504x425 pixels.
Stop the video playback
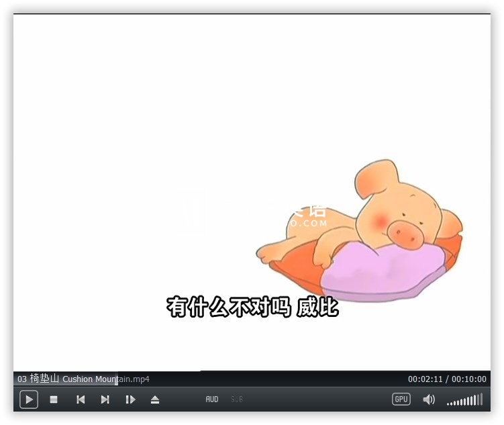[54, 399]
